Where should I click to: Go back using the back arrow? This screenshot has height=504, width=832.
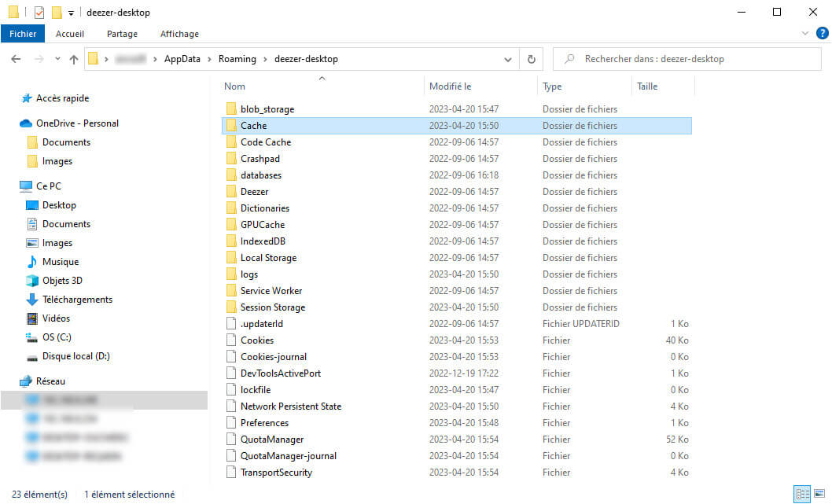coord(16,59)
